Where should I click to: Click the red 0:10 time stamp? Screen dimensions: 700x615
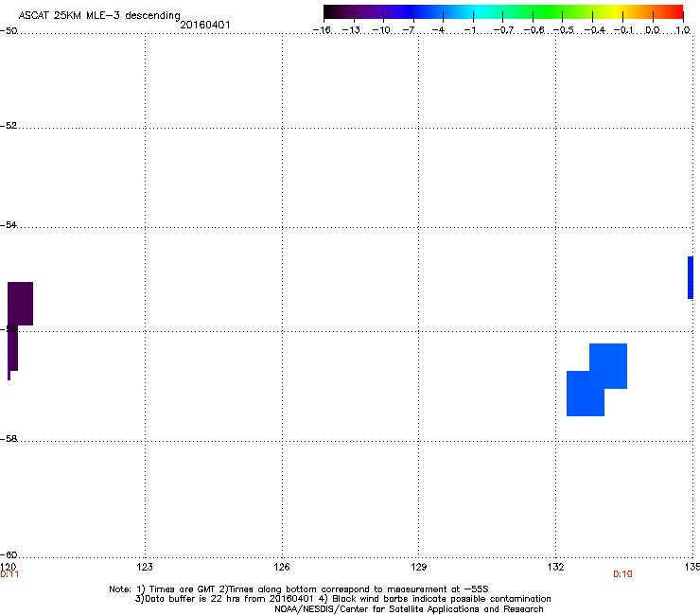(x=622, y=574)
